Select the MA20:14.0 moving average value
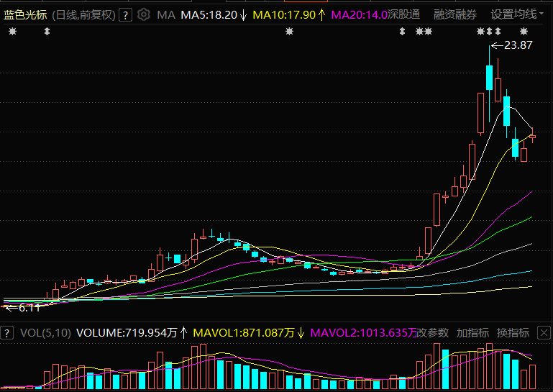 tap(360, 15)
